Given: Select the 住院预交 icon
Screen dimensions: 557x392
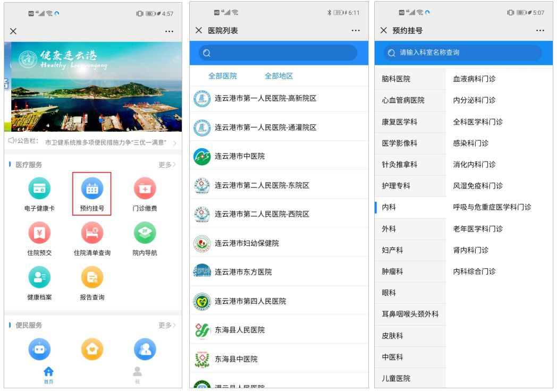Looking at the screenshot, I should coord(39,233).
